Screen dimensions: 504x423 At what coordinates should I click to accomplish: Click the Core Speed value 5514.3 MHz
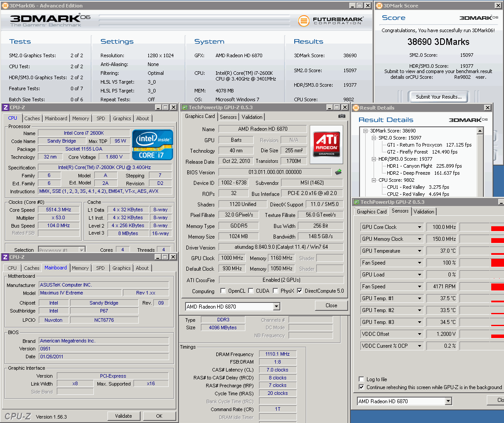(59, 210)
